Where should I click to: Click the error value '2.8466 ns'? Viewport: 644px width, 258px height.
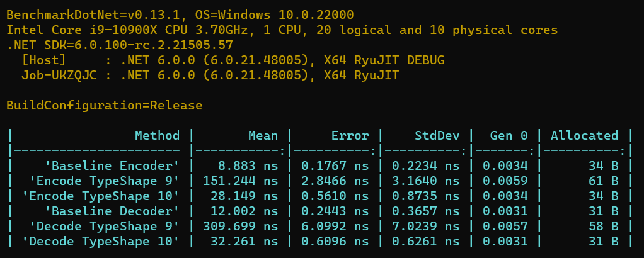(x=335, y=181)
